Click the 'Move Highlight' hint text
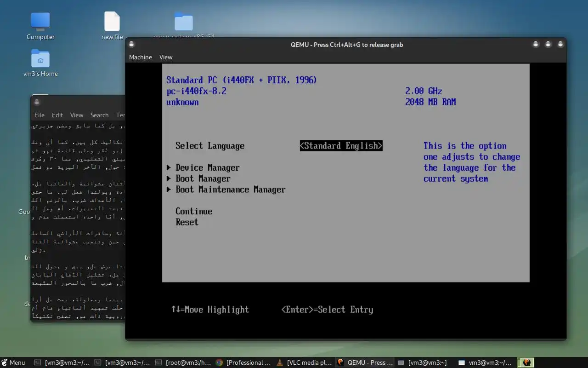 click(x=216, y=310)
